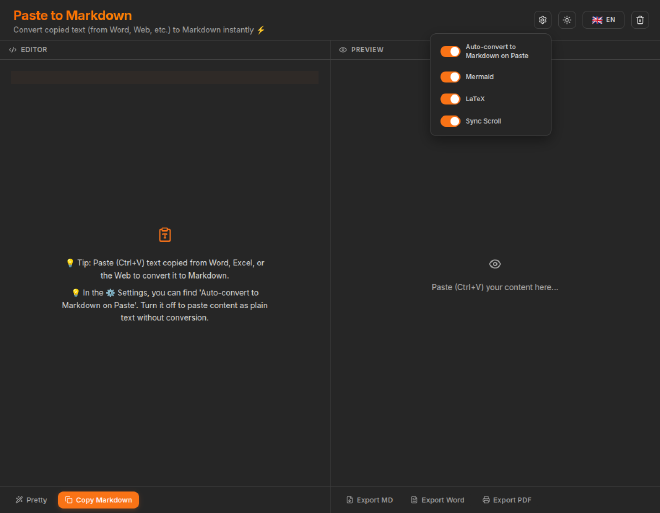Click the Pretty format button
The width and height of the screenshot is (660, 513).
click(31, 500)
